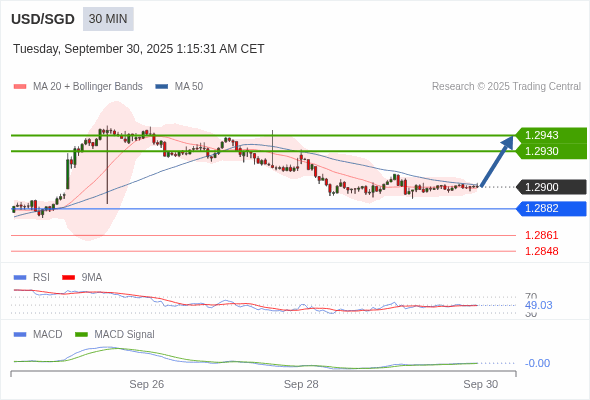
Task: Click the 1.2930 resistance price label
Action: click(551, 151)
